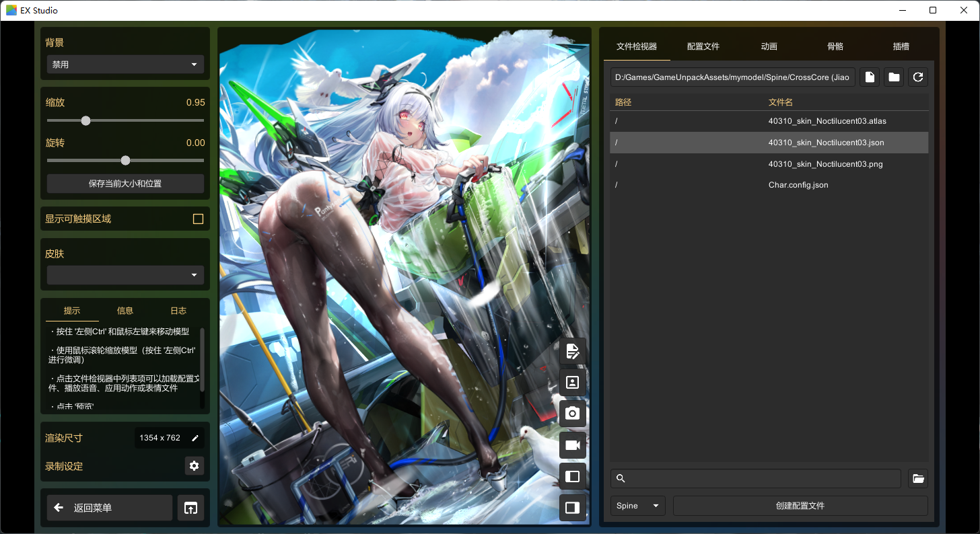Click the pop-out window icon near 返回菜单
The height and width of the screenshot is (534, 980).
(190, 508)
